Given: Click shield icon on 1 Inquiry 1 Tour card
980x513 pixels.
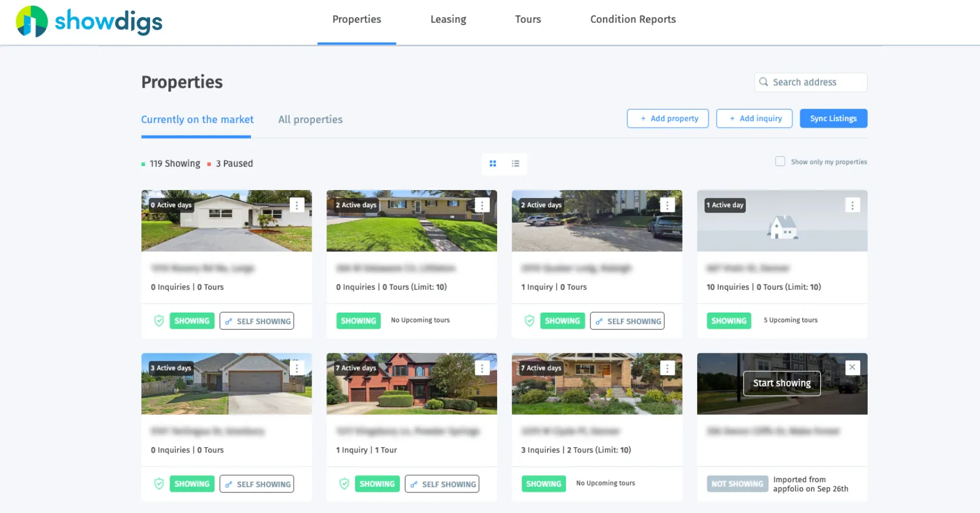Looking at the screenshot, I should [344, 484].
